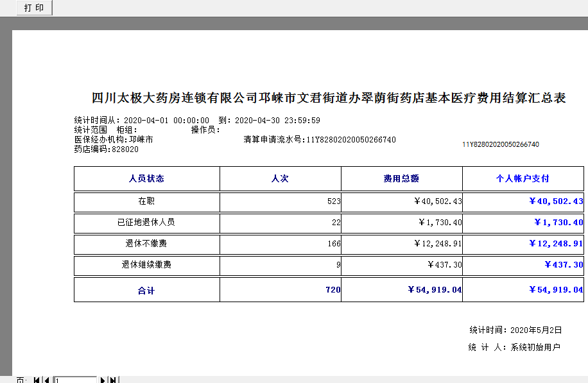Click the 统计范围 柜组 label
588x383 pixels.
106,130
